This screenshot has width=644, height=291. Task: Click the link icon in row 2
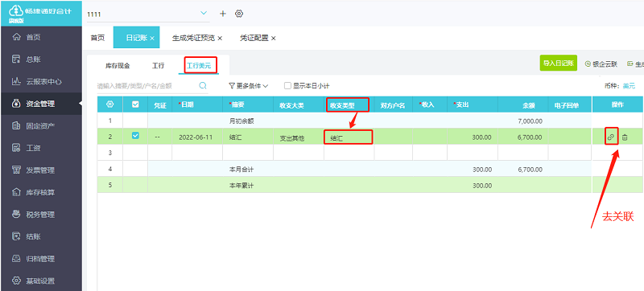click(x=611, y=137)
